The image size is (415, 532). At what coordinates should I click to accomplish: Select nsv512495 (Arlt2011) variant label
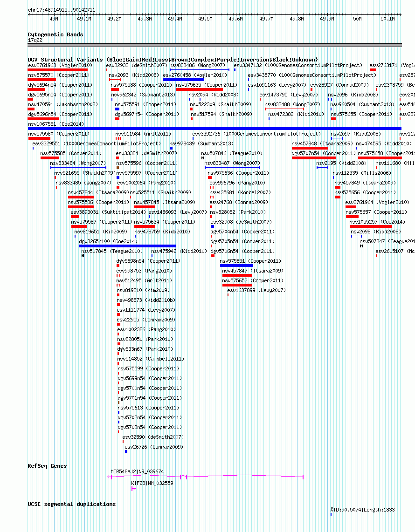pos(145,280)
